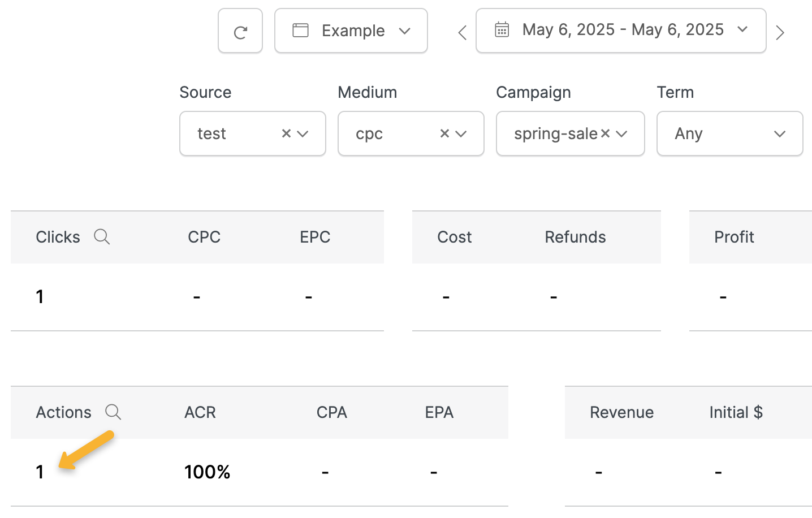This screenshot has width=812, height=518.
Task: Click the search icon next to Clicks
Action: [102, 236]
